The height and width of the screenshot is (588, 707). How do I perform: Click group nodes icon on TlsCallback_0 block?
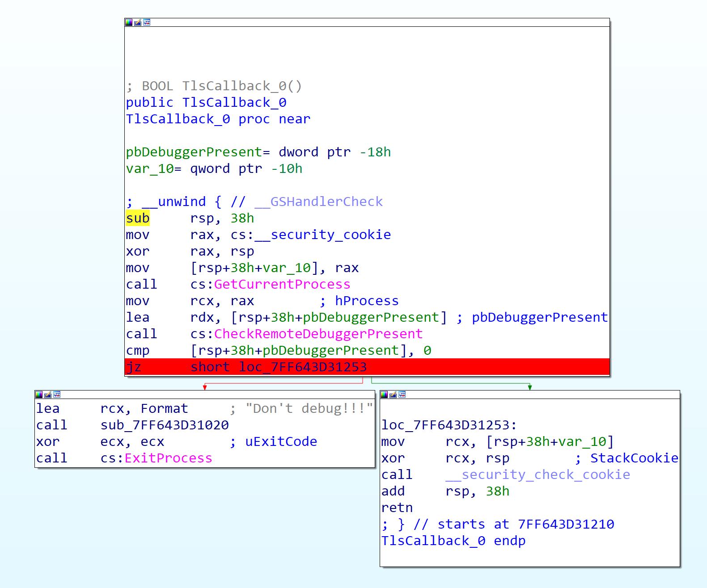click(147, 22)
